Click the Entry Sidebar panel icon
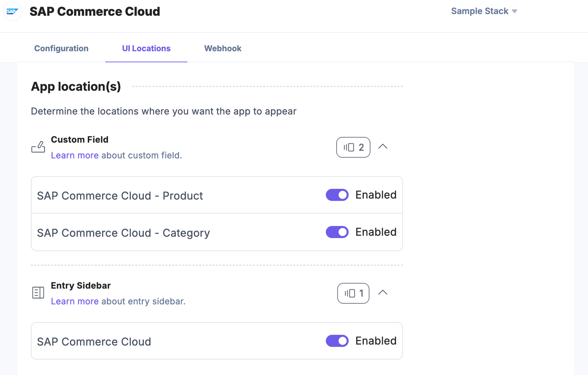 38,293
